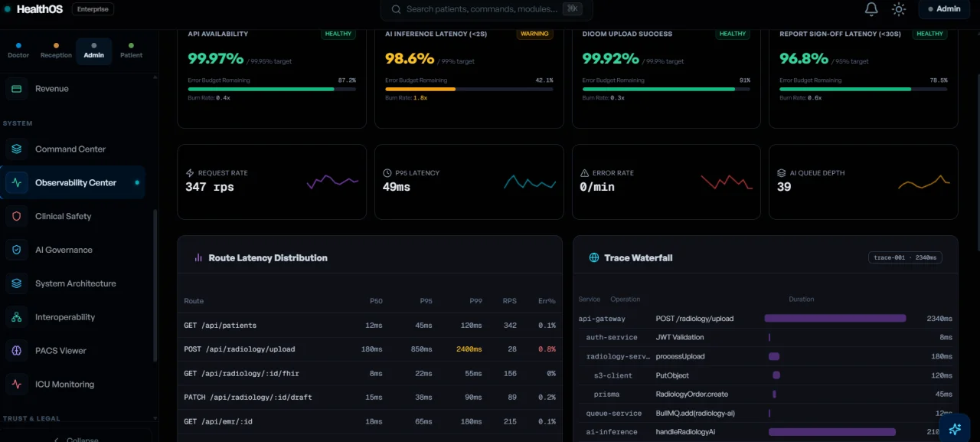Click the auth-service JWT Validation span

tap(766, 337)
